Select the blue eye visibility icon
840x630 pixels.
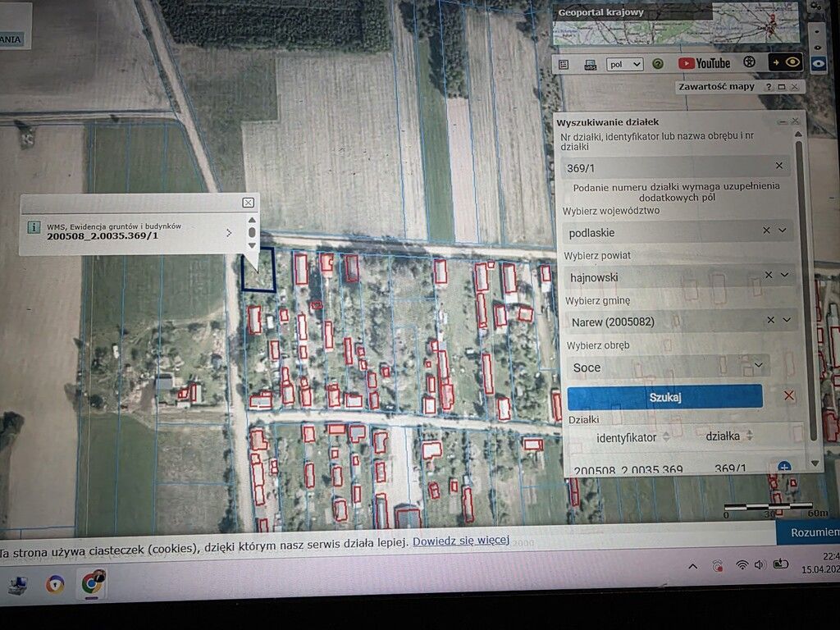(818, 64)
